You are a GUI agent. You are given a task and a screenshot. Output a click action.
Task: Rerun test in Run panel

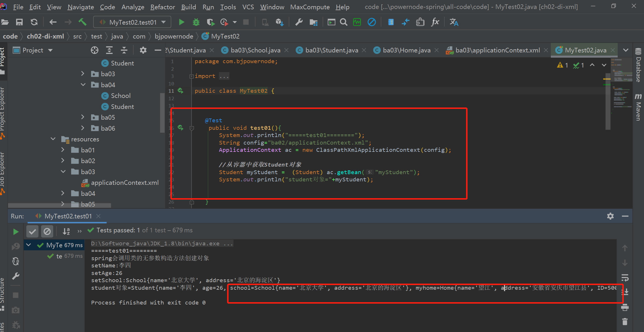[x=16, y=231]
